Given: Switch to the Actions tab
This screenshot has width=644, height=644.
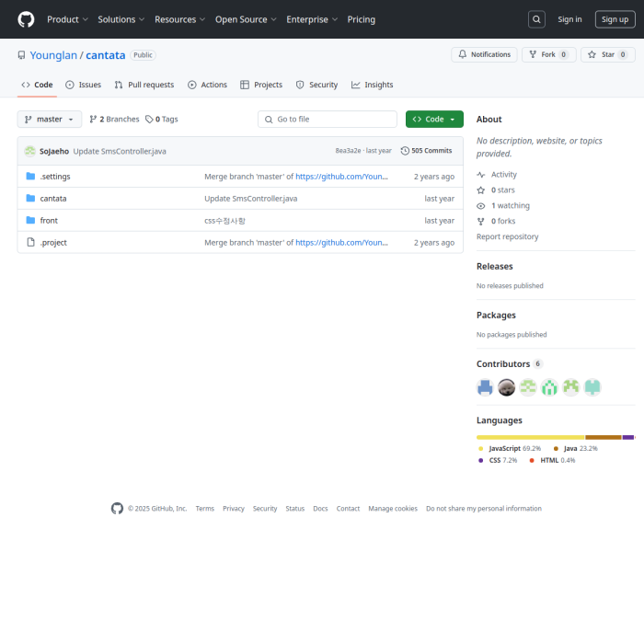Looking at the screenshot, I should (x=207, y=85).
